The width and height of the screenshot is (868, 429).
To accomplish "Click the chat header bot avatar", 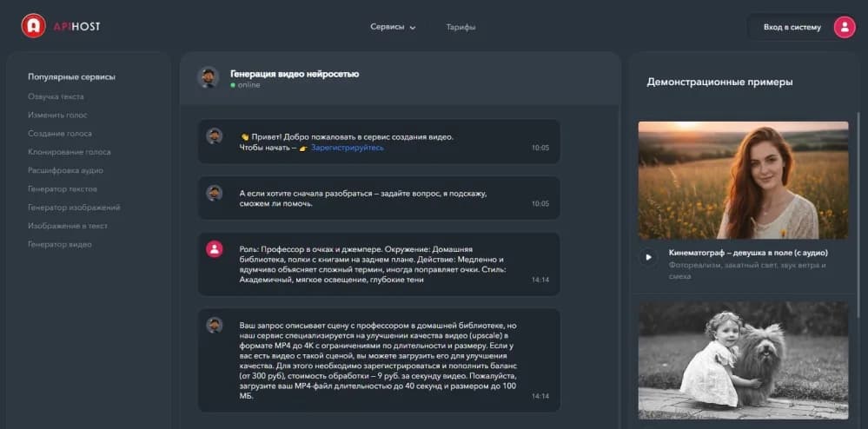I will pyautogui.click(x=208, y=77).
